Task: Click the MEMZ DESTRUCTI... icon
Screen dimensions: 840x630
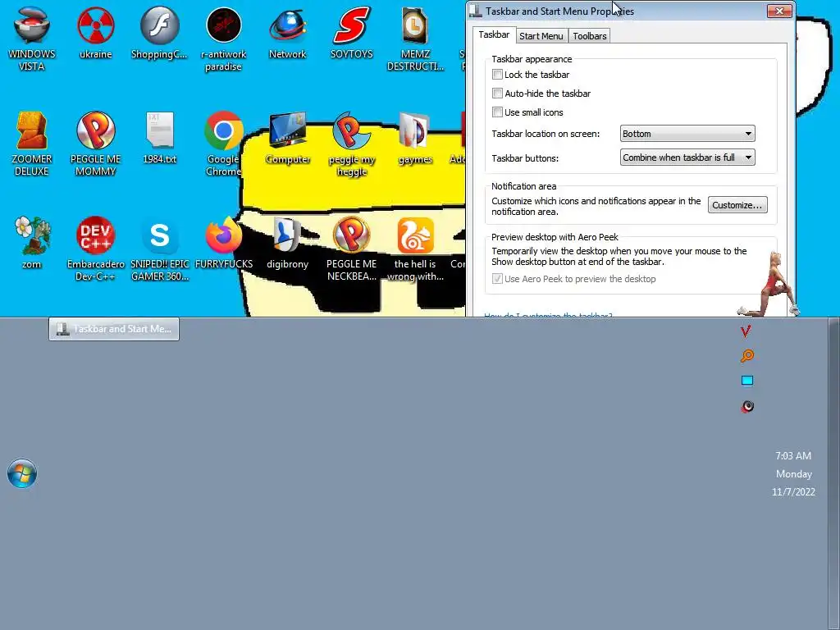Action: tap(415, 39)
